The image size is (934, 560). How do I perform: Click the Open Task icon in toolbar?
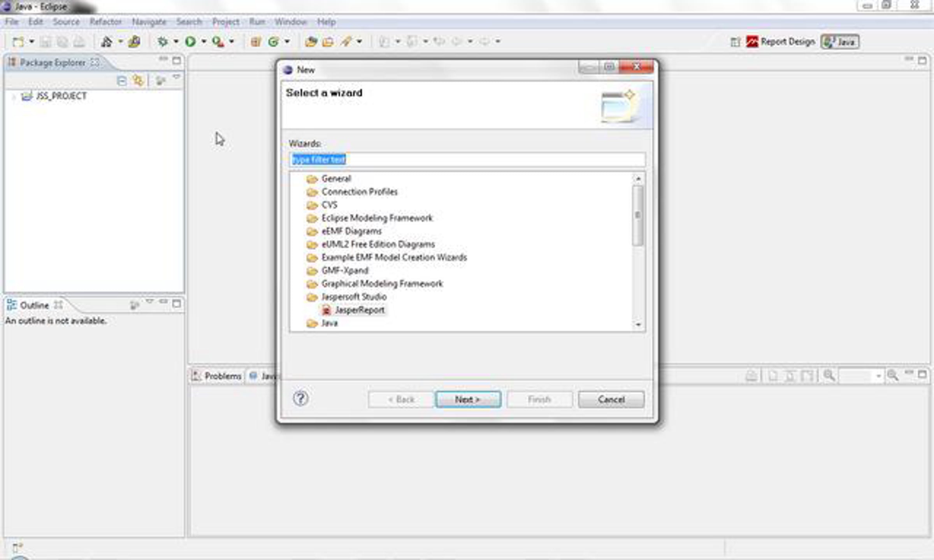coord(328,41)
